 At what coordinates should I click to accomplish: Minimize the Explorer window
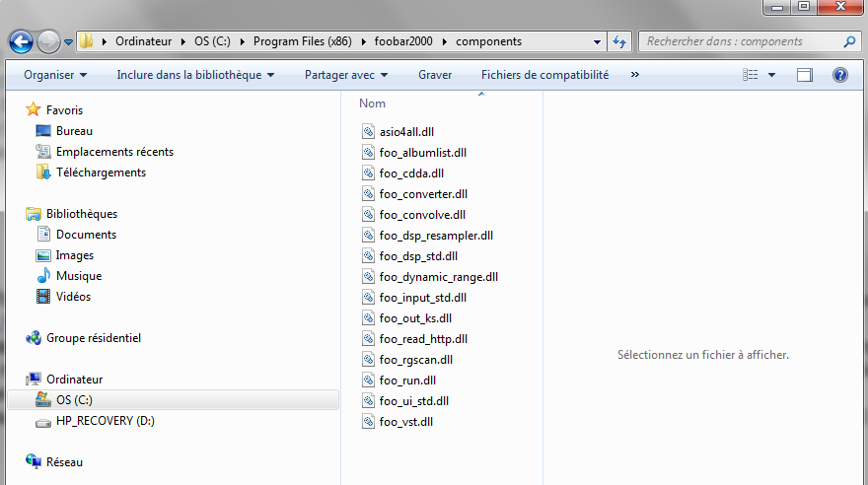pos(777,7)
